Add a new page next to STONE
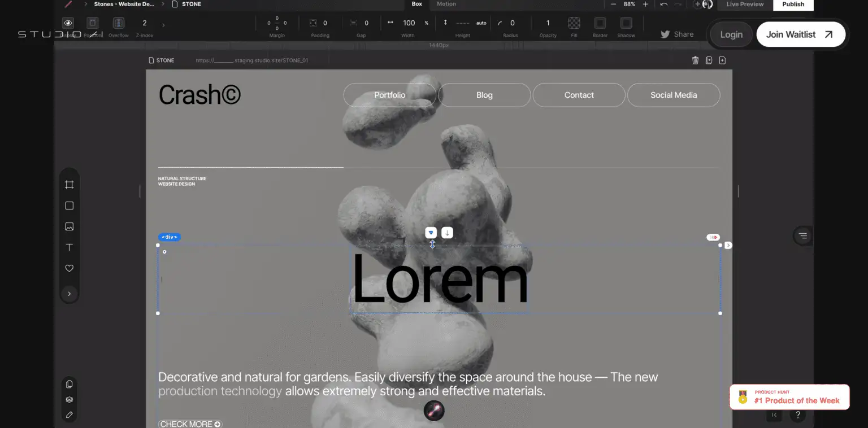The image size is (868, 428). coord(722,60)
